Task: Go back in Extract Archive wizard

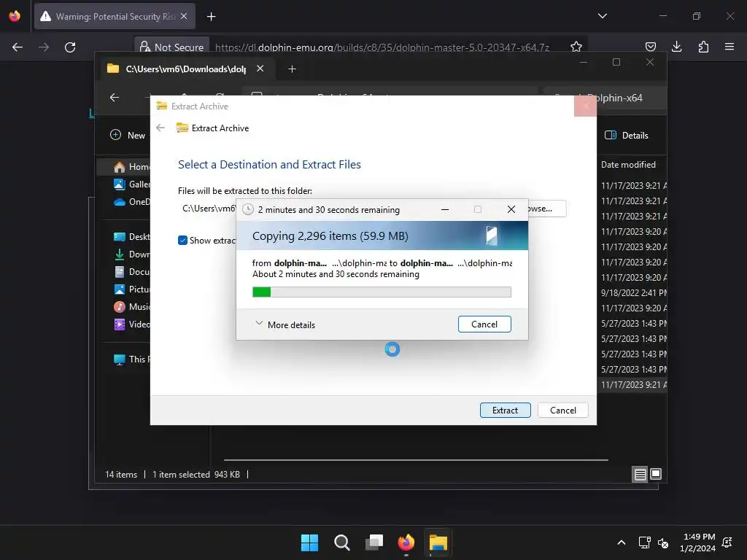Action: coord(160,128)
